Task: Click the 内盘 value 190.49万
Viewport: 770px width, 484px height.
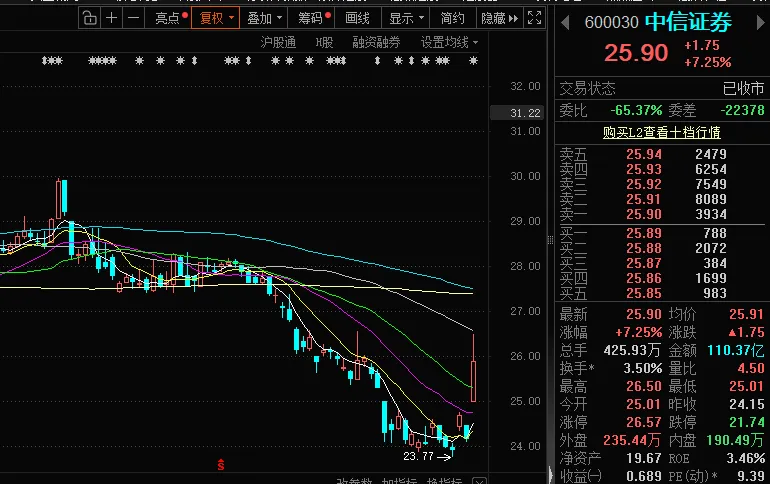Action: point(736,440)
